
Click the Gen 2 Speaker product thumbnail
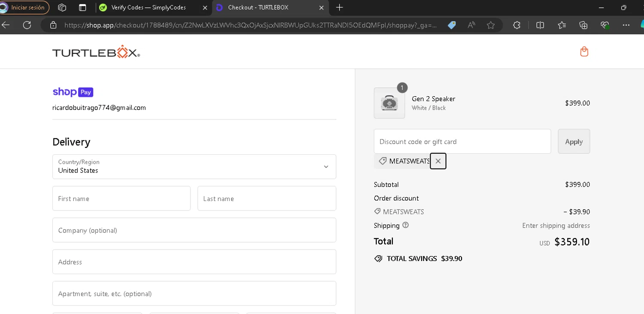pyautogui.click(x=389, y=103)
